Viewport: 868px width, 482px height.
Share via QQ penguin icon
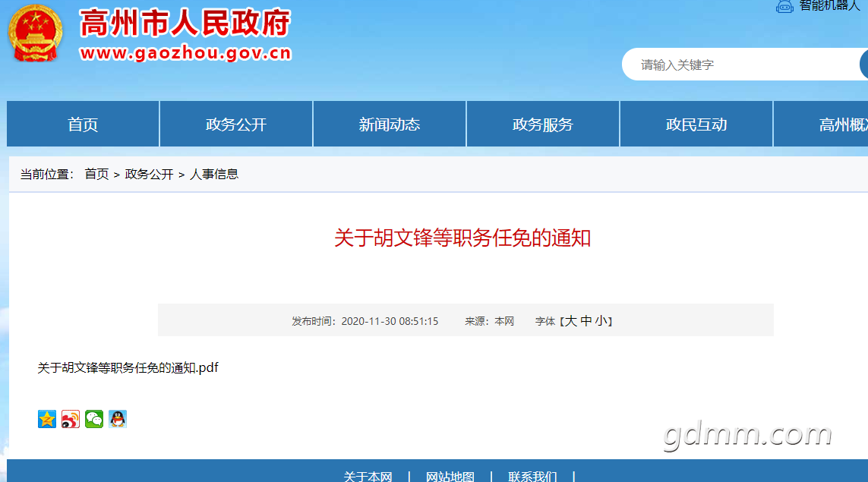(x=118, y=419)
